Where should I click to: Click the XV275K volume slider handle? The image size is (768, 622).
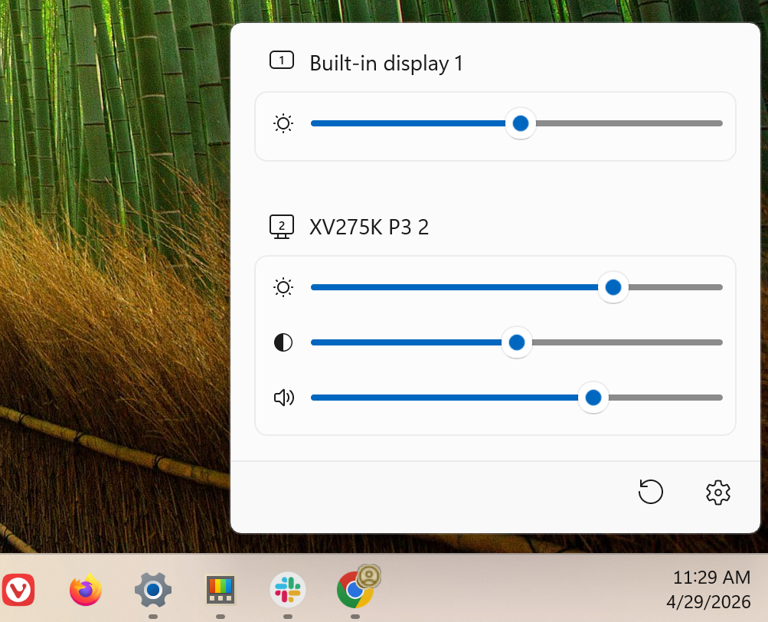pos(593,398)
